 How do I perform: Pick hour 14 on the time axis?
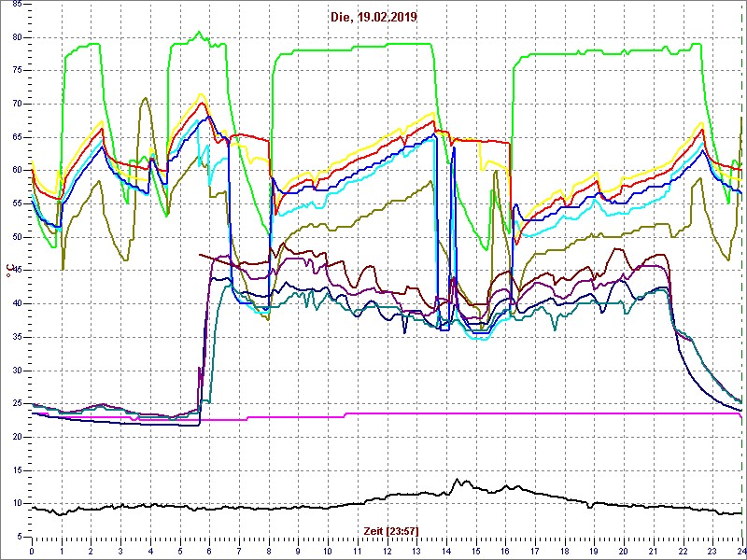446,551
